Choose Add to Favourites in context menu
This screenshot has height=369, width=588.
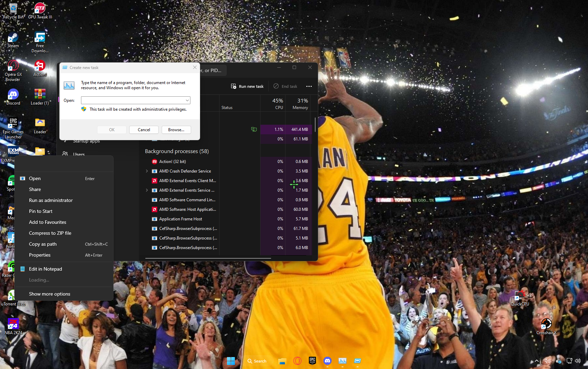click(64, 222)
